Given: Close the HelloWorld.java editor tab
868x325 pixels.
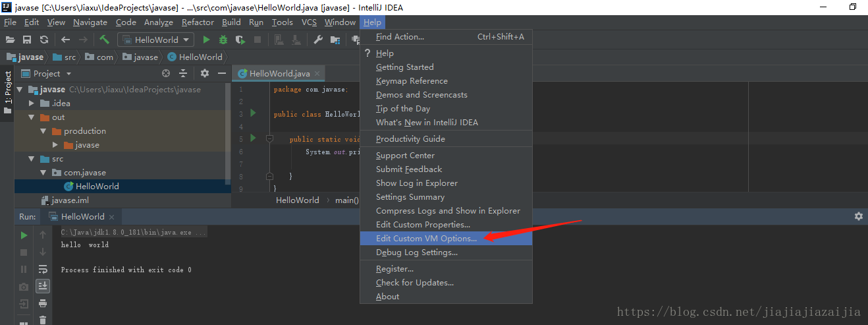Looking at the screenshot, I should click(317, 74).
